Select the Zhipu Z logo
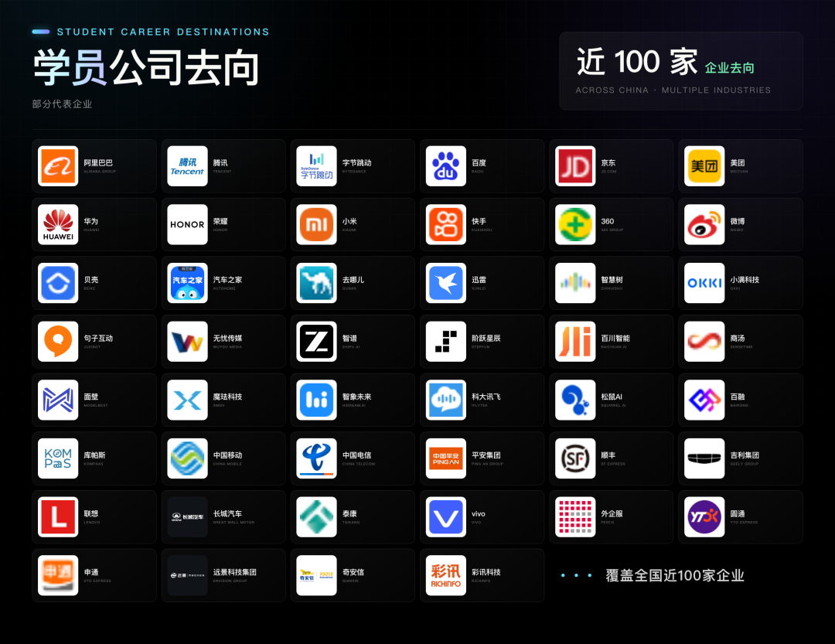Screen dimensions: 835x644 (x=317, y=342)
